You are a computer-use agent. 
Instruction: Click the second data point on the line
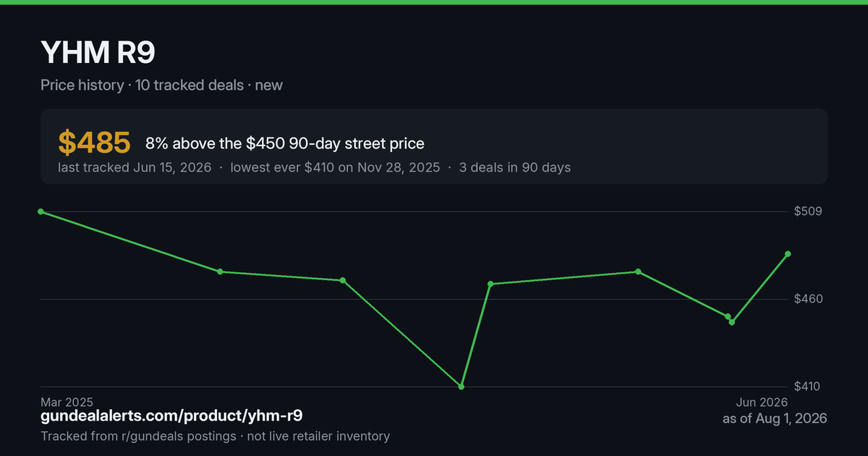pos(220,271)
